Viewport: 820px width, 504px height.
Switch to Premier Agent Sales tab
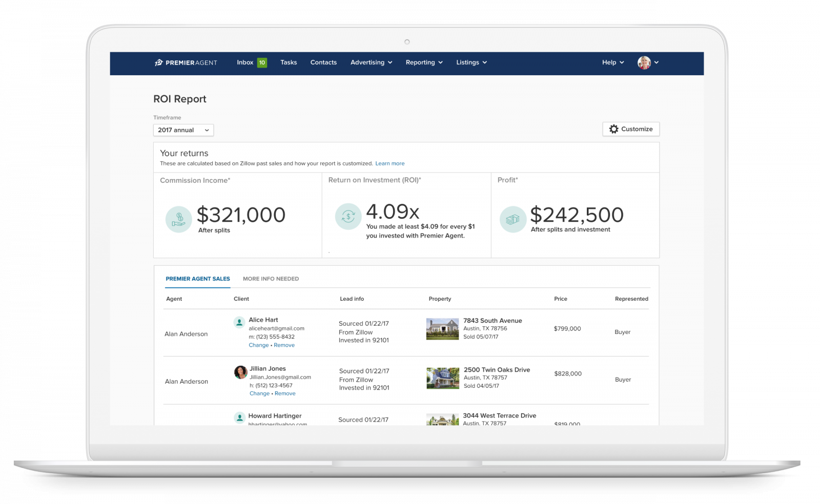198,279
